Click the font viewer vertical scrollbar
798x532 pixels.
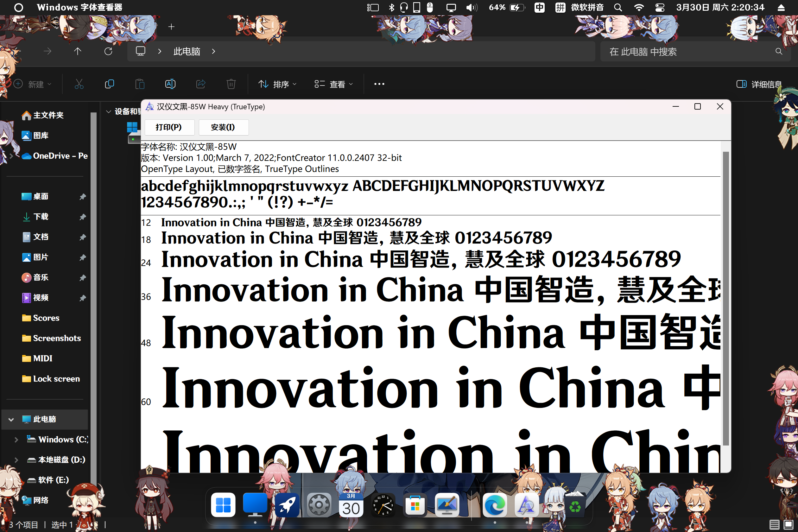coord(726,299)
